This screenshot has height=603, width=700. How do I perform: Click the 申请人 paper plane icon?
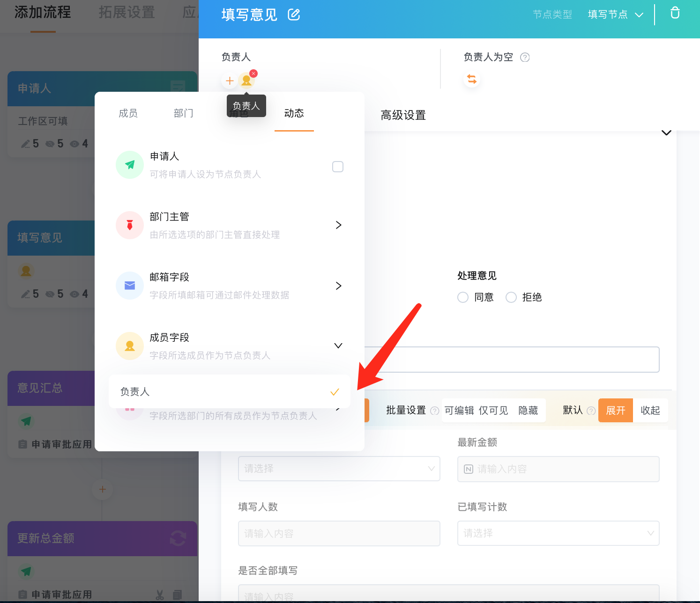130,165
